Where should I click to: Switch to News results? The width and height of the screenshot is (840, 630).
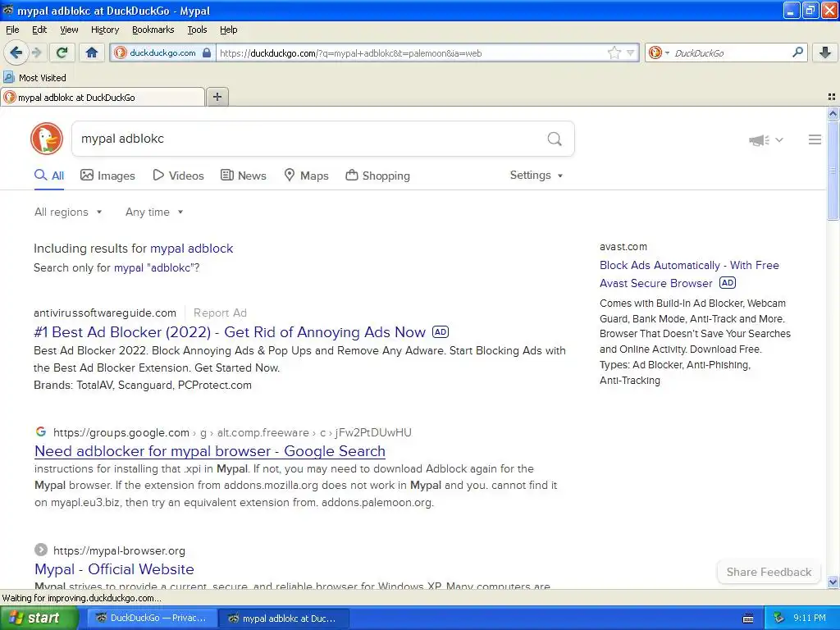pyautogui.click(x=244, y=176)
